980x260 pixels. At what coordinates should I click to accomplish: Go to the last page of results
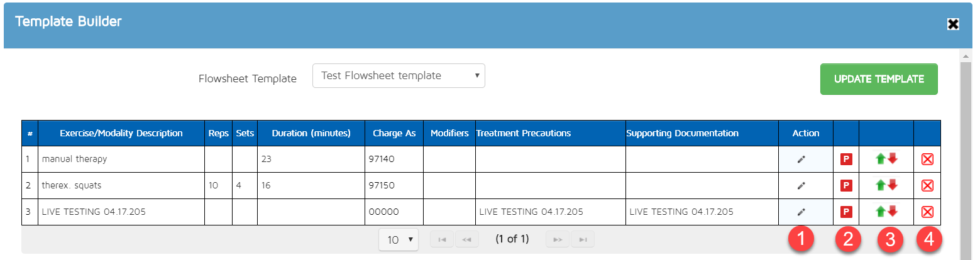[583, 239]
